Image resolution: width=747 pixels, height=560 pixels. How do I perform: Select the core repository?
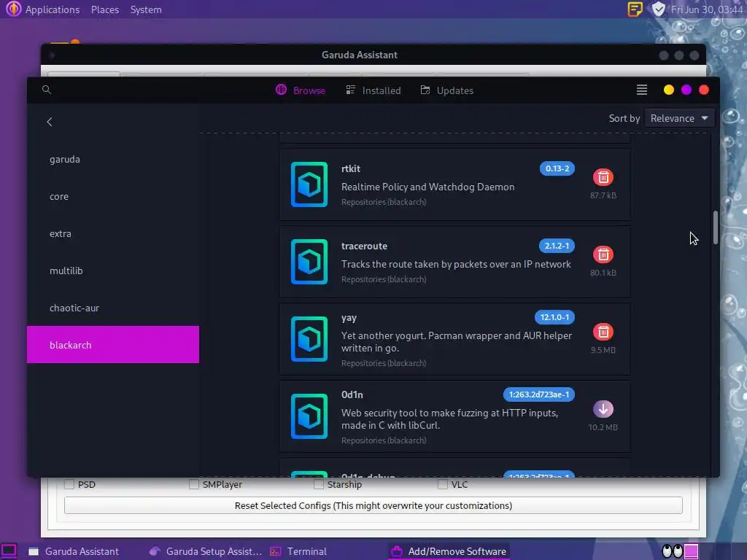click(113, 196)
